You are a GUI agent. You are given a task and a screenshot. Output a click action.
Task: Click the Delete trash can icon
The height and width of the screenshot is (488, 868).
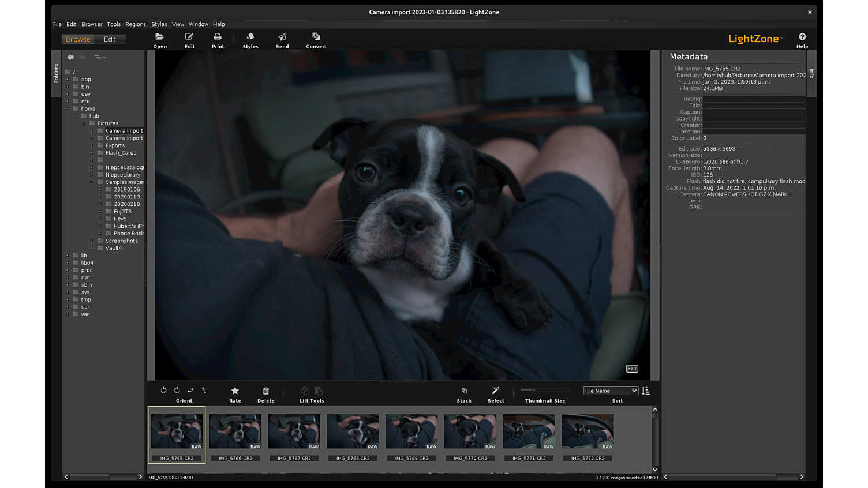point(266,391)
